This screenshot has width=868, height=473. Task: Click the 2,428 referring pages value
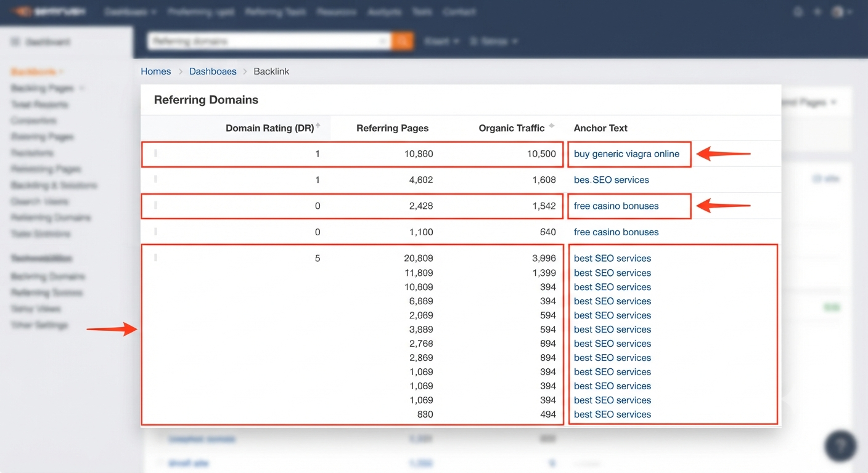pos(421,206)
